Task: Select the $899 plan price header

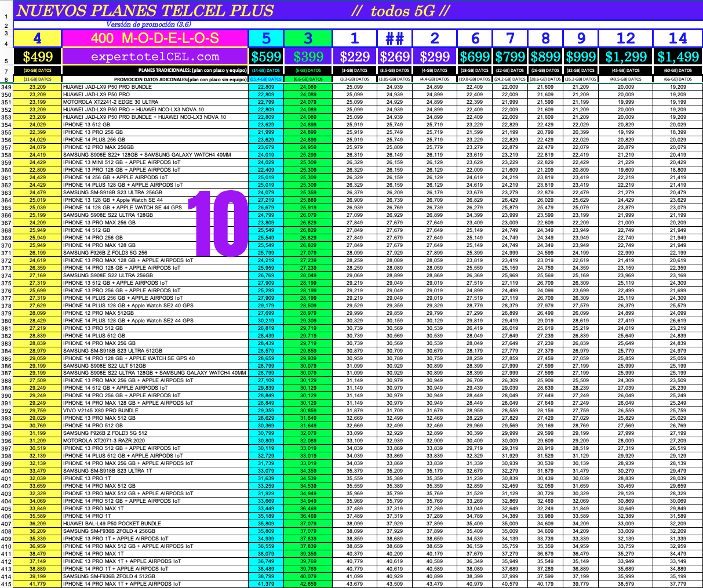Action: (x=545, y=56)
